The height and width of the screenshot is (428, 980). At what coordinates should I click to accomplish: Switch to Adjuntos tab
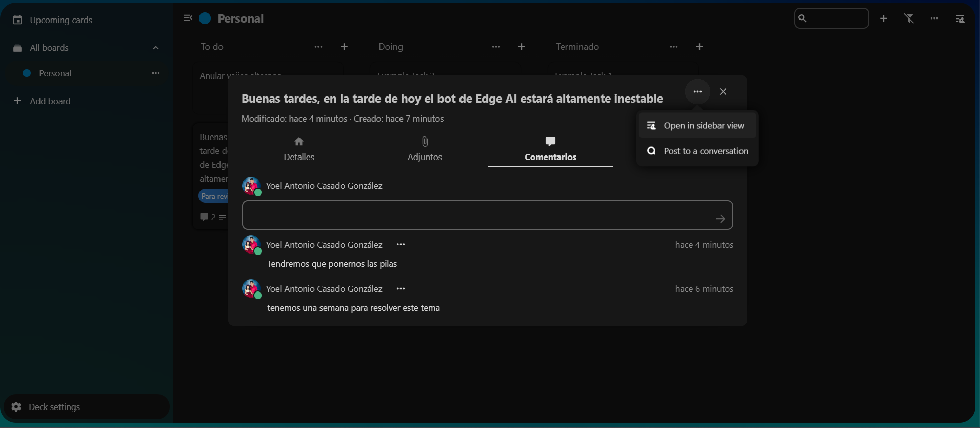(x=425, y=149)
